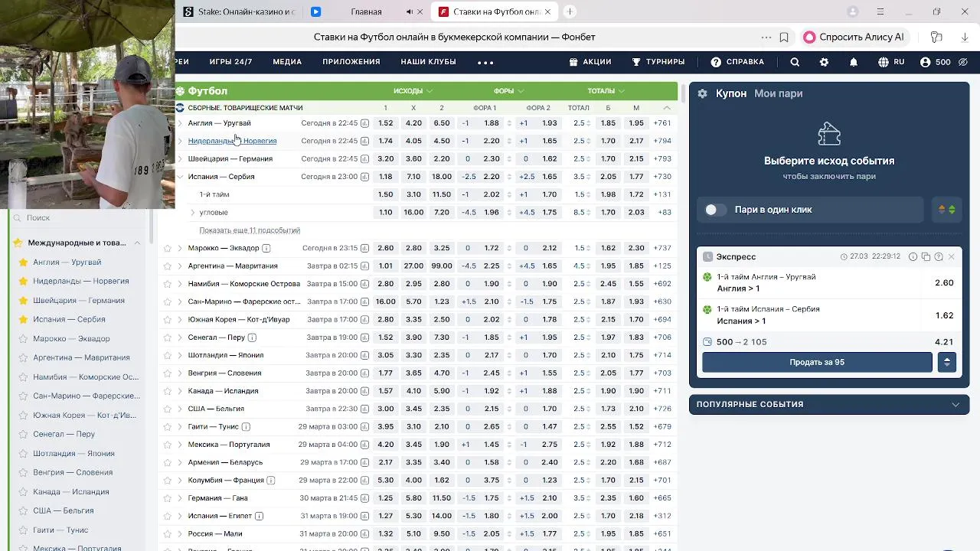Image resolution: width=980 pixels, height=551 pixels.
Task: Unfavorite Англия — Уругвай star in sidebar
Action: [x=23, y=262]
